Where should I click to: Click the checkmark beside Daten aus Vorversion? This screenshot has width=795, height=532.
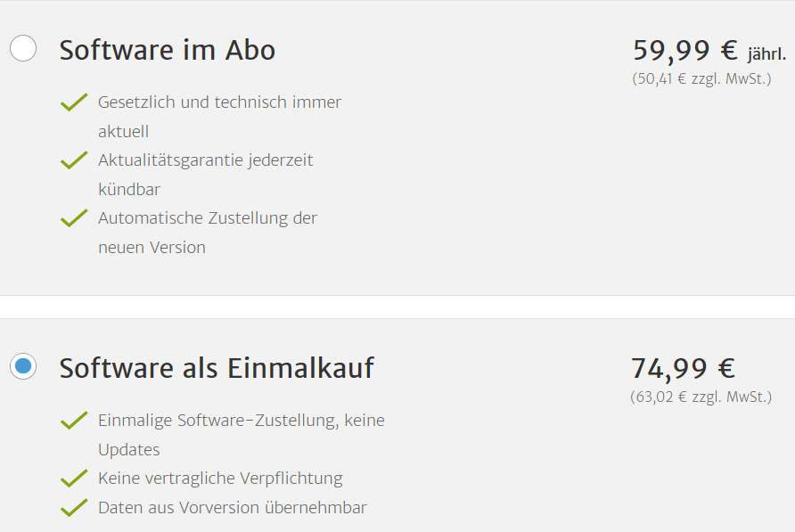coord(73,508)
